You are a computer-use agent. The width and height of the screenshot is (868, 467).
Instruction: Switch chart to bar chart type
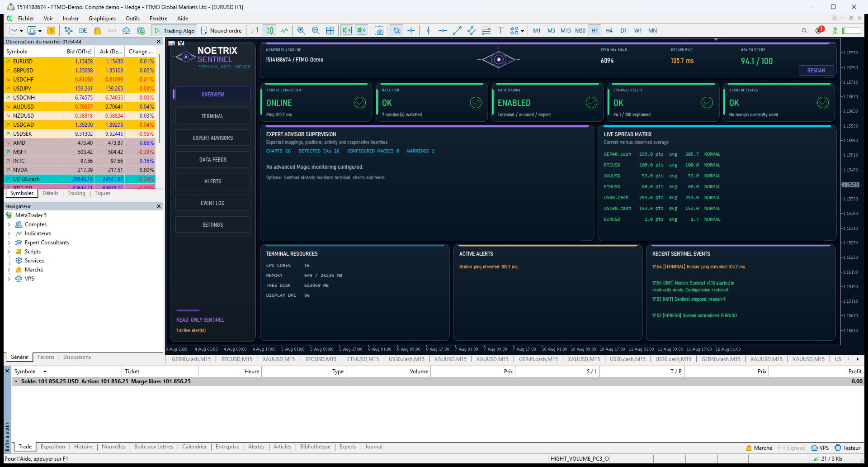(255, 31)
